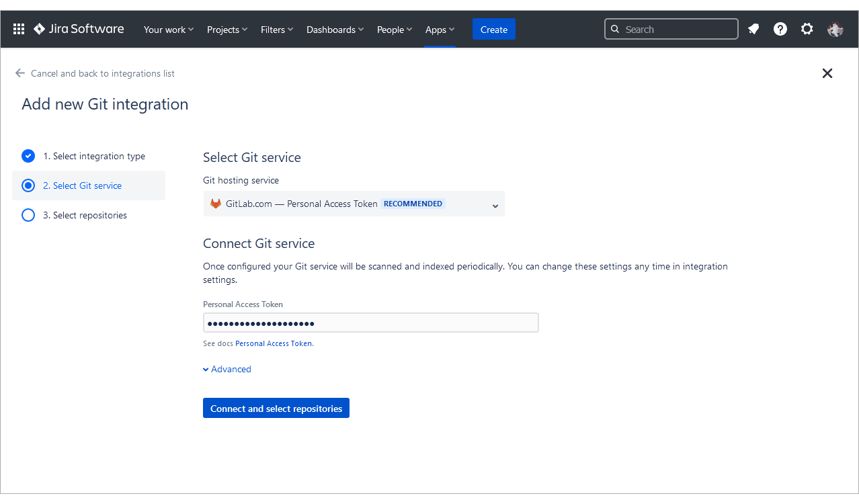Open the Git hosting service dropdown
This screenshot has height=504, width=859.
click(x=354, y=204)
